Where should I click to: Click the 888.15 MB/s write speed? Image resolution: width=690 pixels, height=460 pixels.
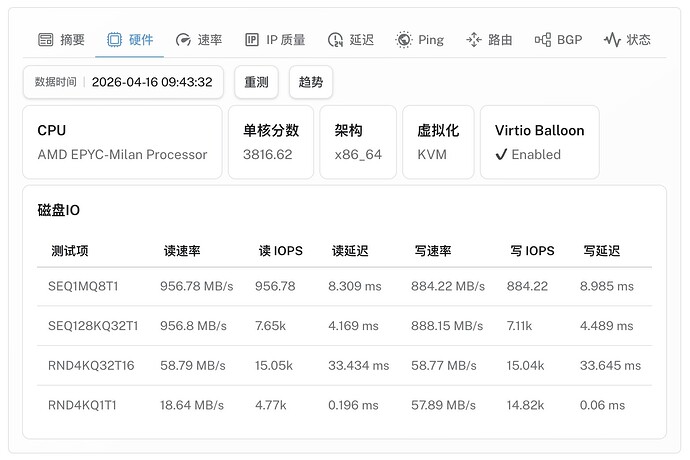[x=447, y=326]
